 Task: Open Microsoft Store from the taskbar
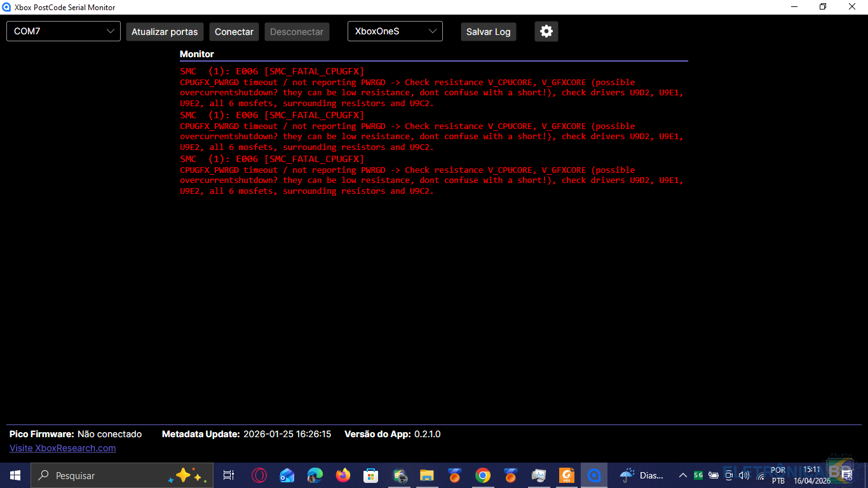370,475
